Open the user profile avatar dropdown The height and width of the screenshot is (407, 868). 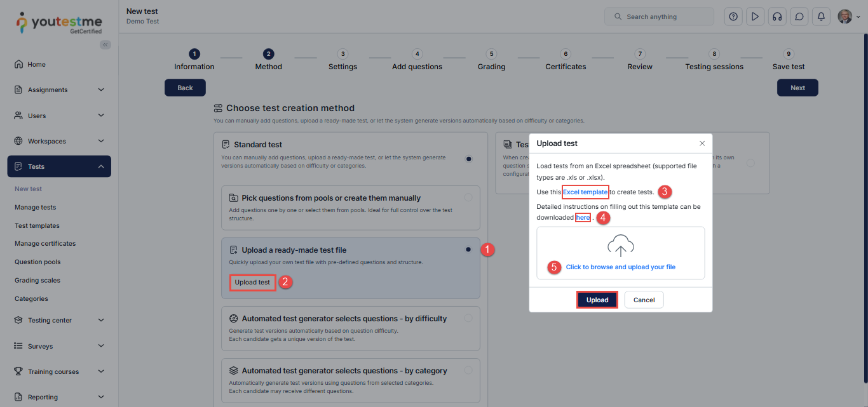pyautogui.click(x=848, y=17)
